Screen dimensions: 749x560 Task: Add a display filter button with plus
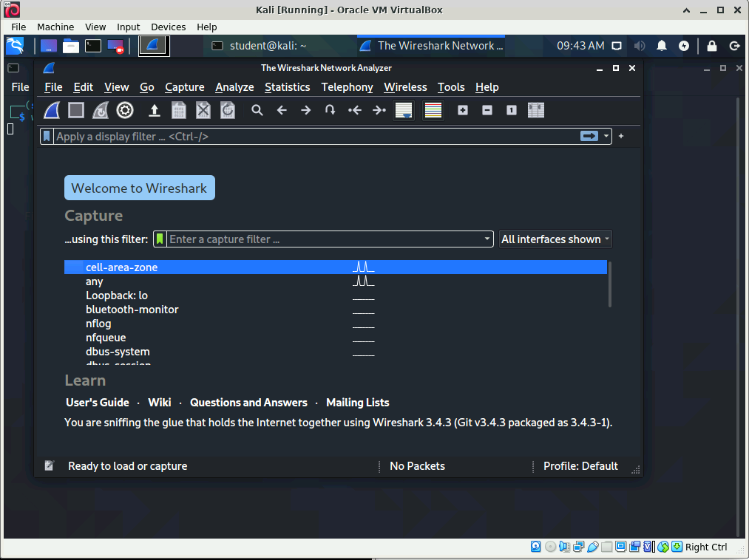point(621,136)
